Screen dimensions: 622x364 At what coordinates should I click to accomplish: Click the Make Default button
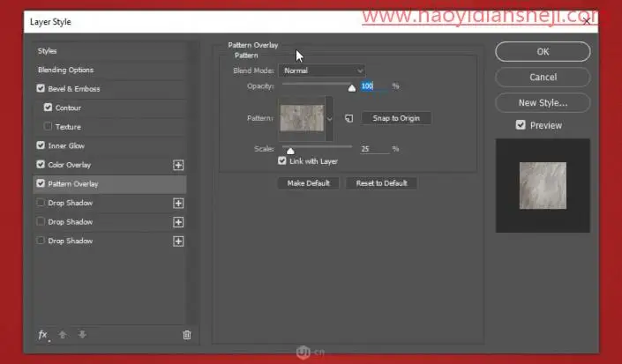click(x=308, y=183)
